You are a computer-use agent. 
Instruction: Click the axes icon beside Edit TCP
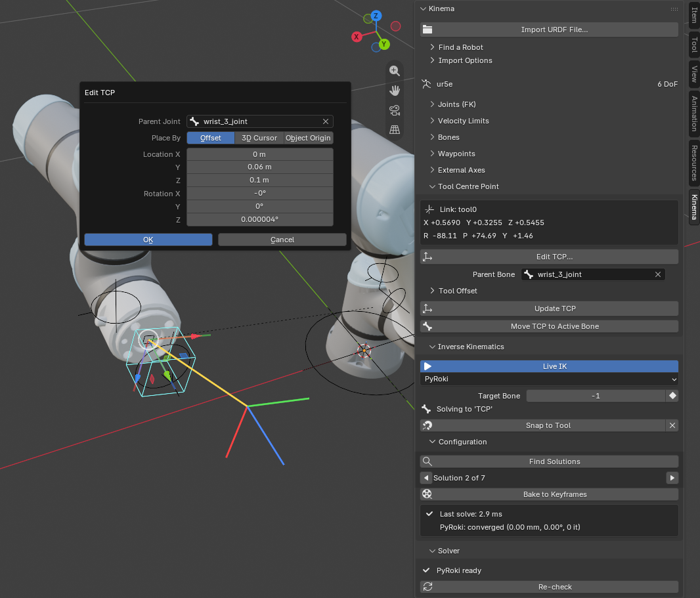click(427, 257)
